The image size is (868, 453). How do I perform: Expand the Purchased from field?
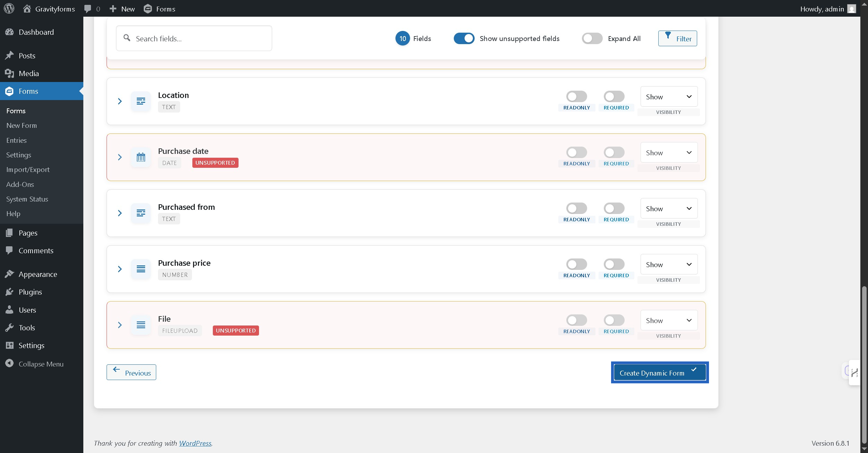[x=120, y=213]
